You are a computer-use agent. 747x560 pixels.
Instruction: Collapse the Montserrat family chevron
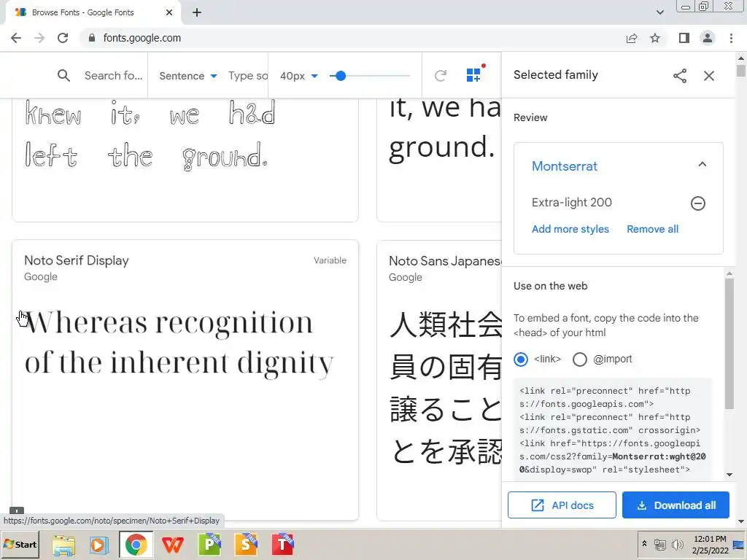click(703, 165)
